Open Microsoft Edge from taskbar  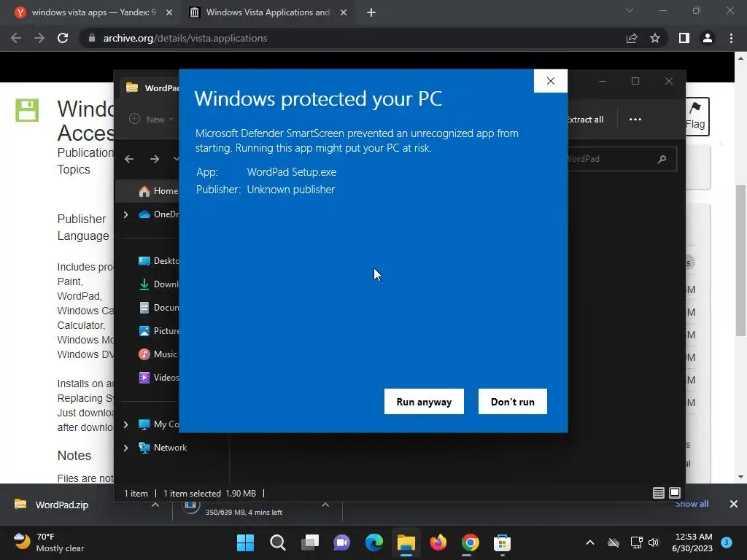pos(374,542)
